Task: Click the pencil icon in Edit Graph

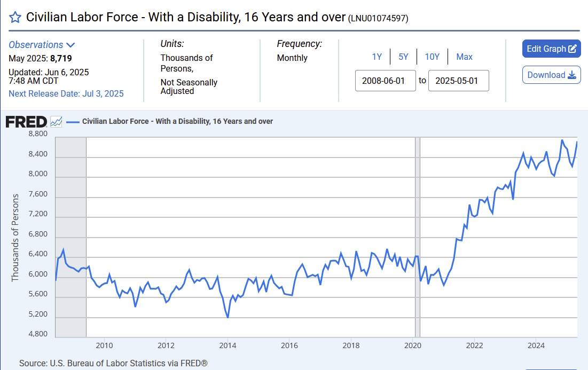Action: [x=573, y=49]
